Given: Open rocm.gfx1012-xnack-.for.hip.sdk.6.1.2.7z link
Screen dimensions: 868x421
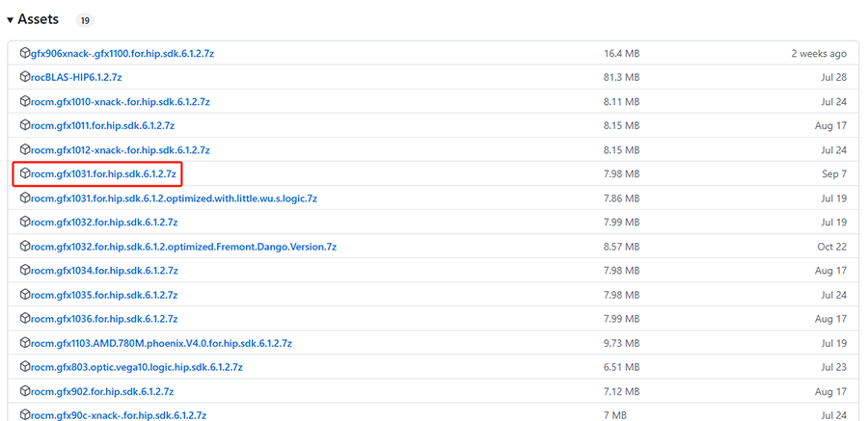Looking at the screenshot, I should (x=121, y=150).
